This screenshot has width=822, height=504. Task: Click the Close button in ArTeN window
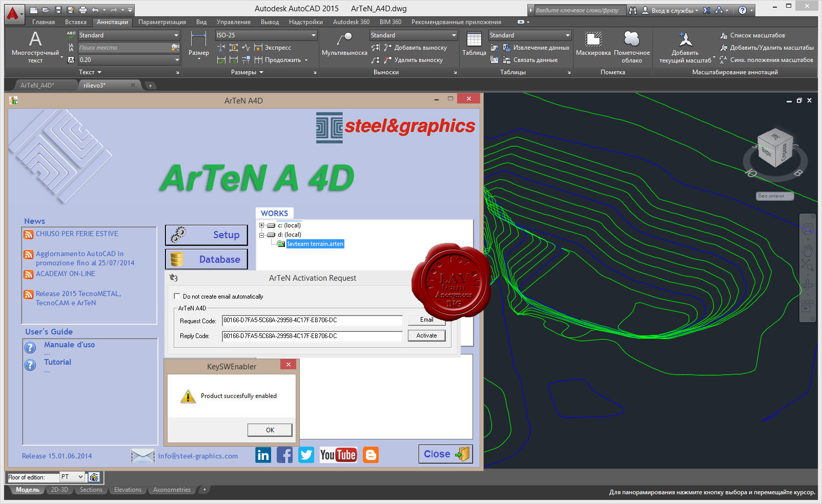click(446, 454)
